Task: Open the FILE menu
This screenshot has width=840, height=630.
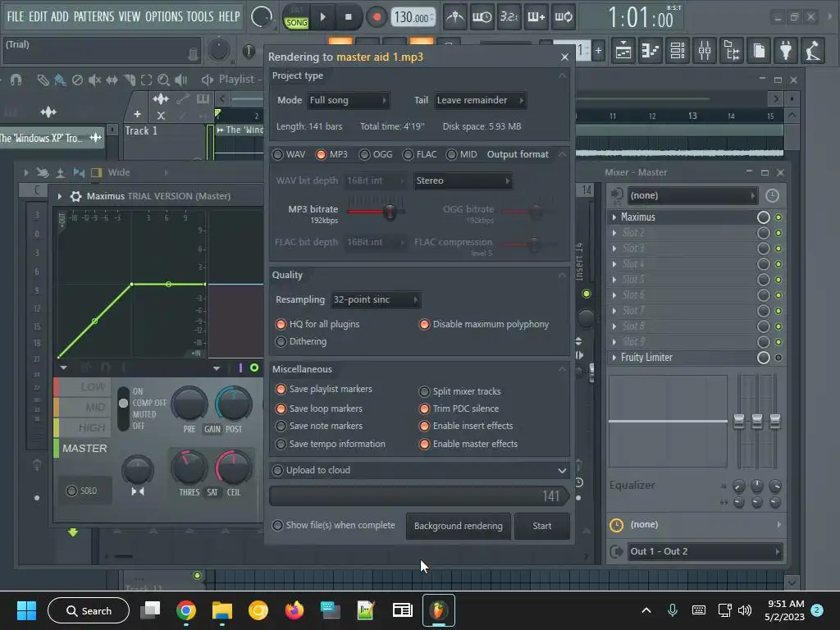Action: 15,16
